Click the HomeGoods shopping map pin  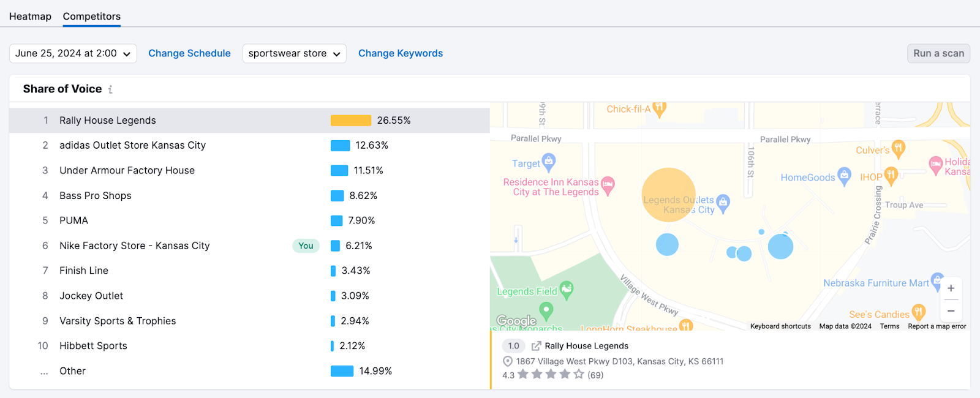pyautogui.click(x=844, y=176)
